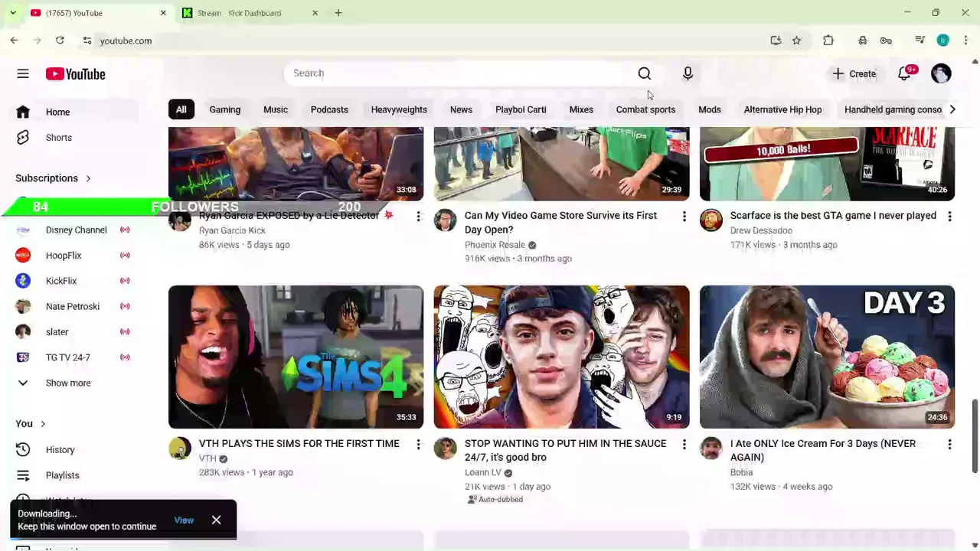Open TG TV 24-7 subscription
Viewport: 980px width, 551px height.
coord(73,357)
